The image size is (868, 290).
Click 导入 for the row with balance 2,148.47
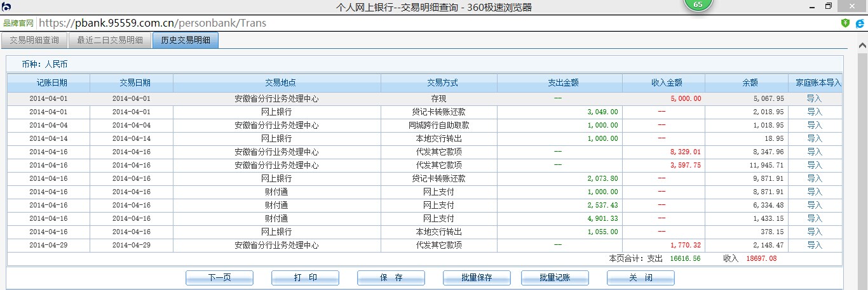click(814, 245)
